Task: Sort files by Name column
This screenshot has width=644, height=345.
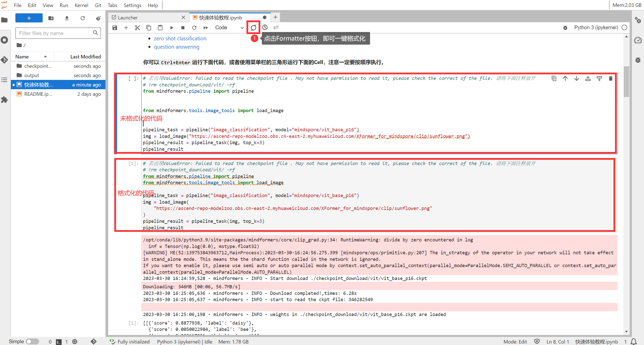Action: pyautogui.click(x=22, y=57)
